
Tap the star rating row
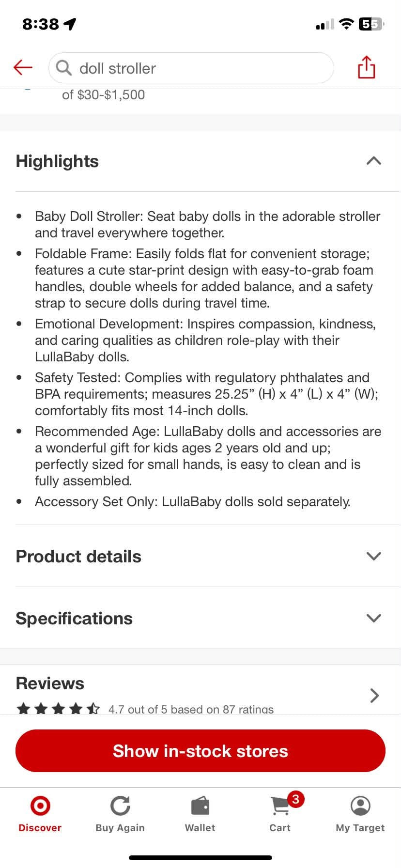[58, 709]
